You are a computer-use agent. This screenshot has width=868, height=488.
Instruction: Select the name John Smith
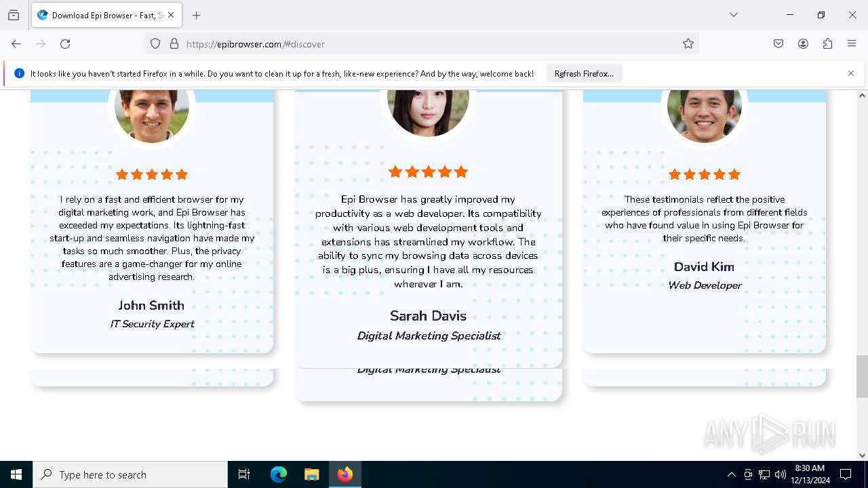151,305
